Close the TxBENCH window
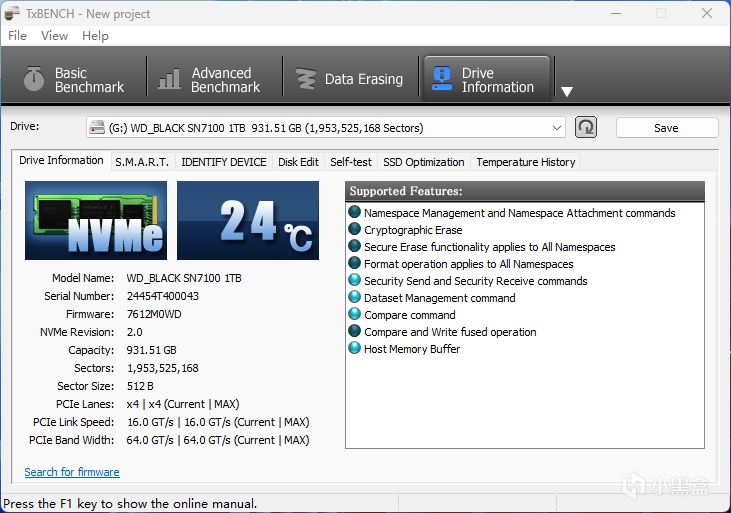The height and width of the screenshot is (513, 731). coord(707,14)
